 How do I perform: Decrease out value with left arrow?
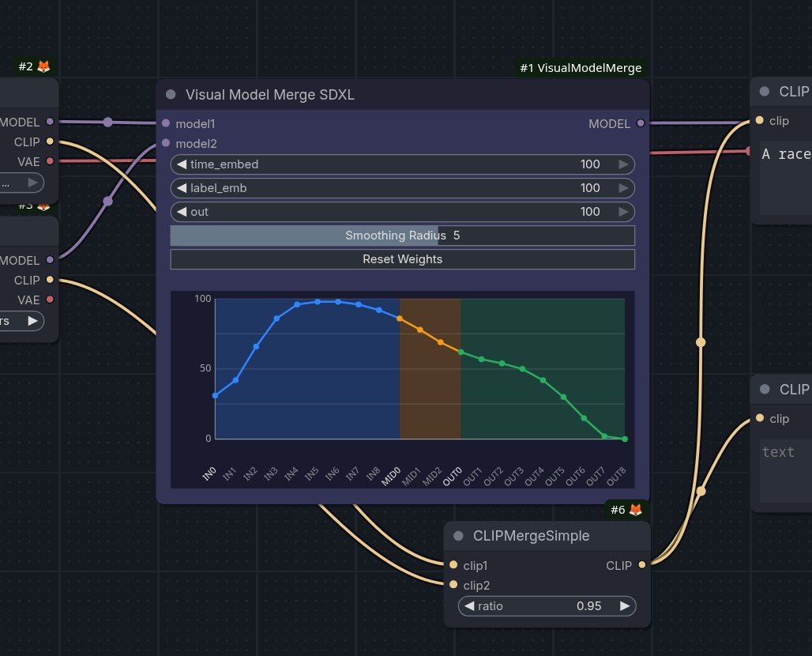(x=181, y=212)
